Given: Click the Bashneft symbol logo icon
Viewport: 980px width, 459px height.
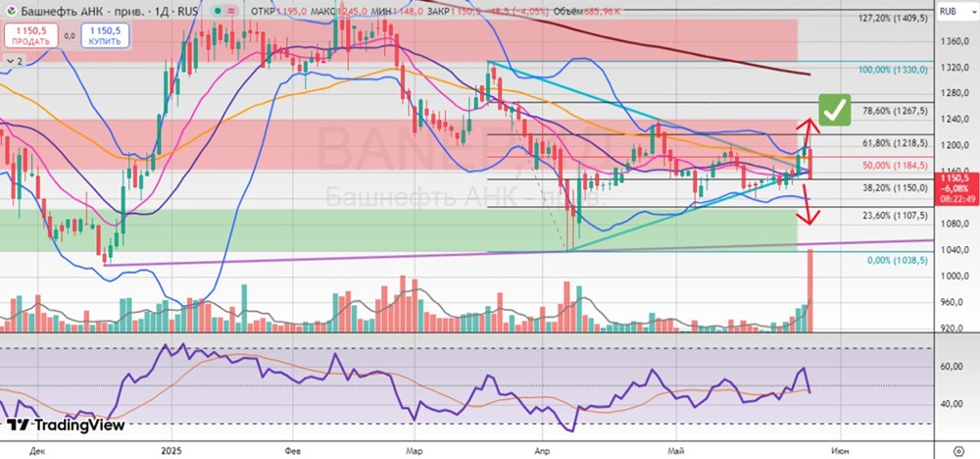Looking at the screenshot, I should [x=11, y=11].
